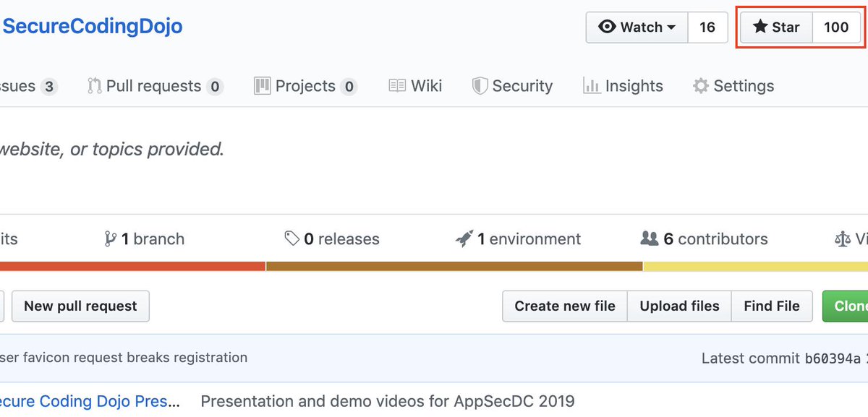The image size is (868, 417).
Task: Click the Wiki book icon
Action: coord(397,86)
